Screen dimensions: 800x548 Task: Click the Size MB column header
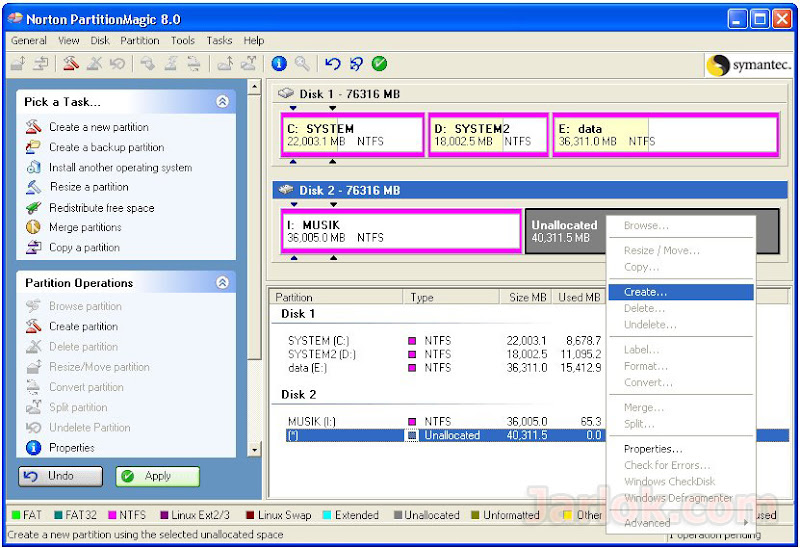coord(526,297)
